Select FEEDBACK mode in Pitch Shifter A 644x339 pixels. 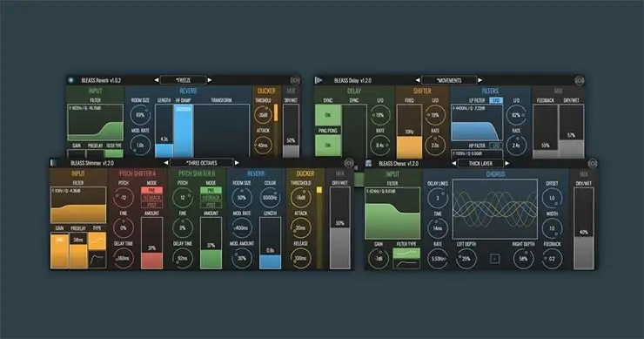(x=151, y=198)
